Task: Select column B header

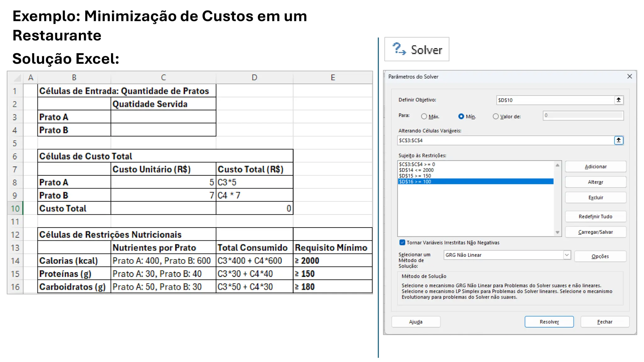Action: point(74,78)
